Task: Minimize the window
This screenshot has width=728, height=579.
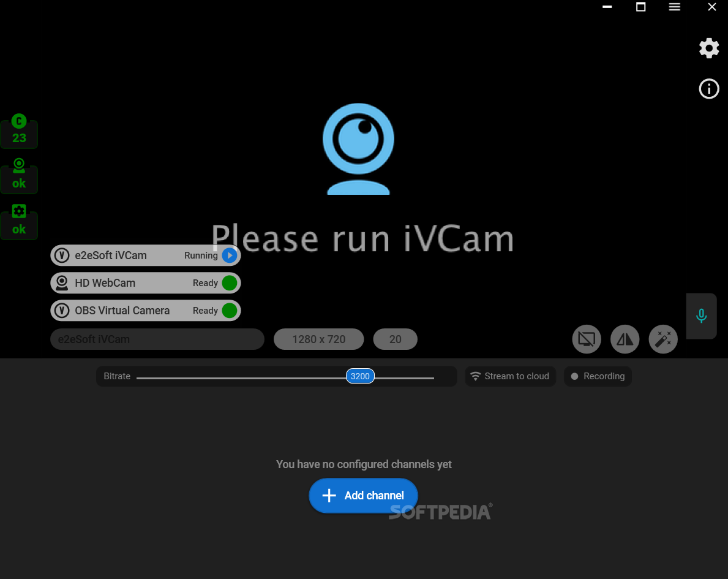Action: [607, 7]
